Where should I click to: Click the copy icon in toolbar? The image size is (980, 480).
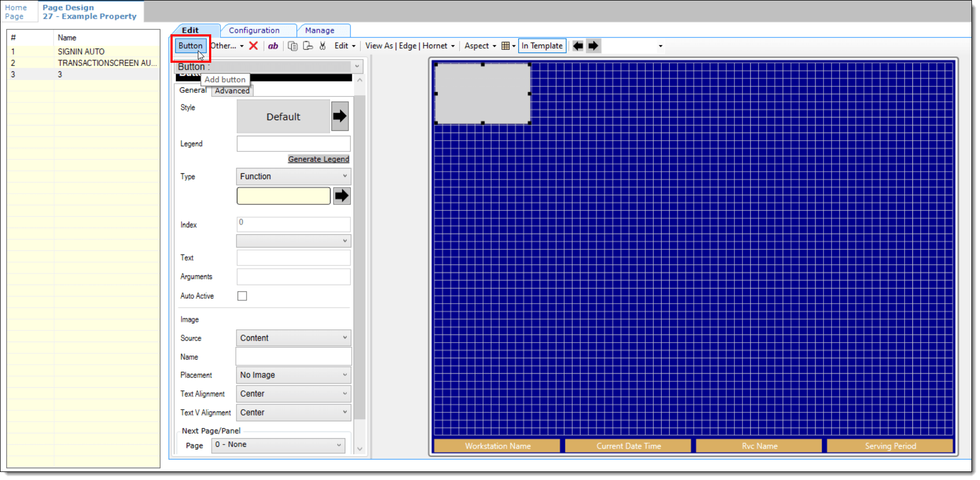293,46
